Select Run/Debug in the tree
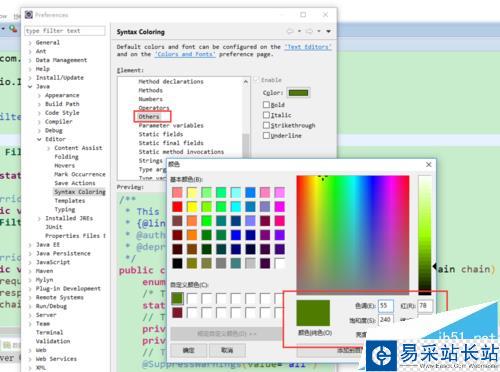The height and width of the screenshot is (372, 500). pyautogui.click(x=51, y=306)
